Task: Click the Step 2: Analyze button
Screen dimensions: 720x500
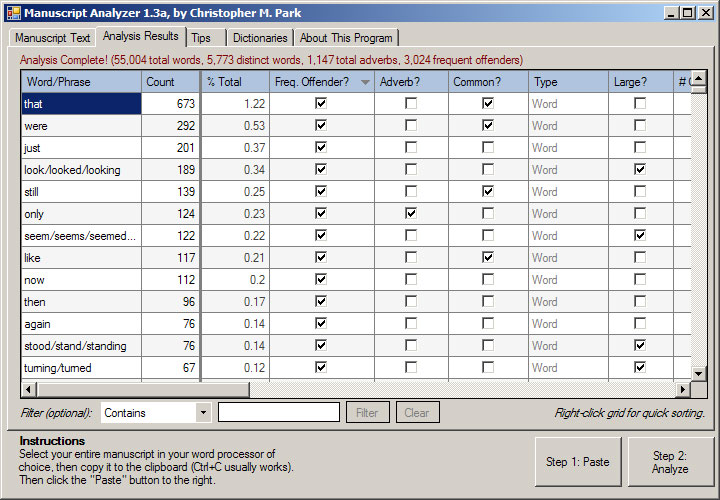Action: point(670,461)
